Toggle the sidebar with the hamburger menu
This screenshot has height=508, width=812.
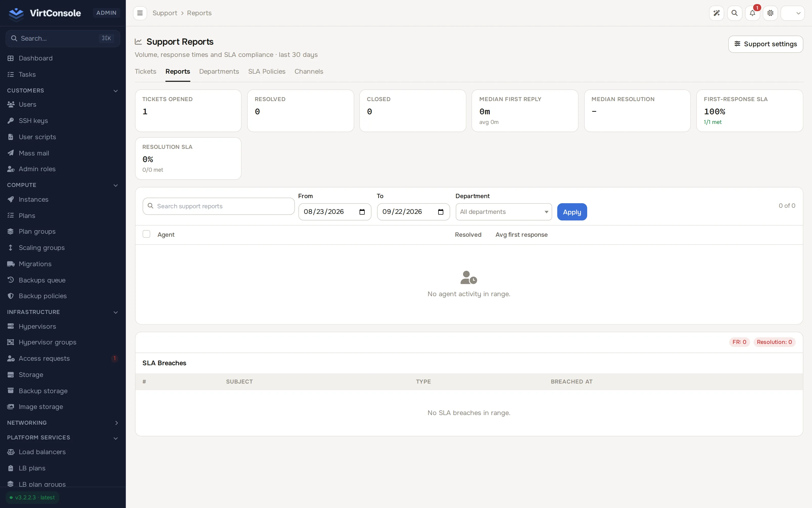pos(140,13)
